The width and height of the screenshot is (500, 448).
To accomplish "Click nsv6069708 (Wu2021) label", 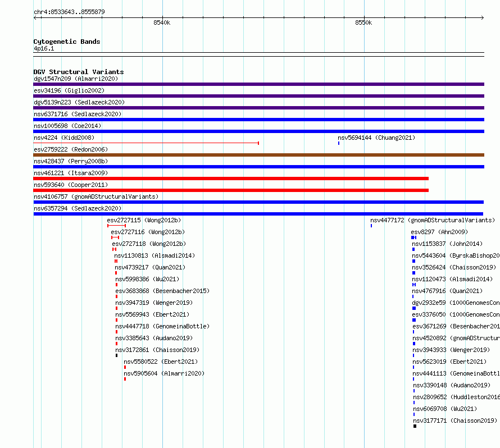I will (445, 409).
